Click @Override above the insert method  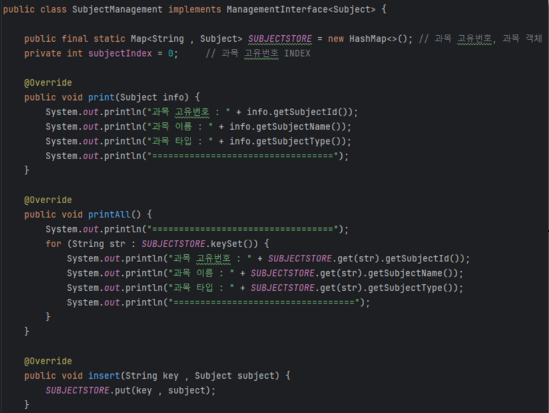[48, 361]
